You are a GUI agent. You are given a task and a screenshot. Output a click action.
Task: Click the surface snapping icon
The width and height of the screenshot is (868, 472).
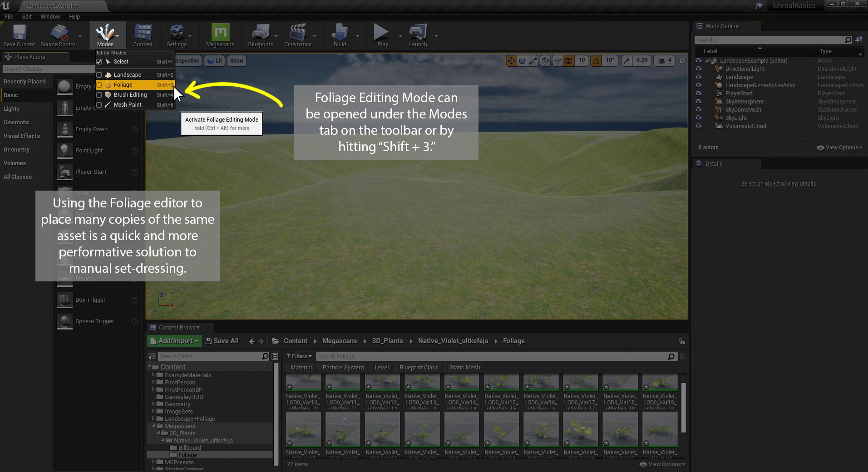tap(557, 61)
